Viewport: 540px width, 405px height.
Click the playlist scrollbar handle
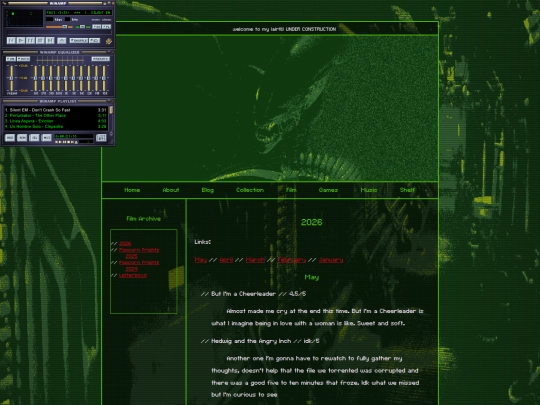tap(111, 110)
